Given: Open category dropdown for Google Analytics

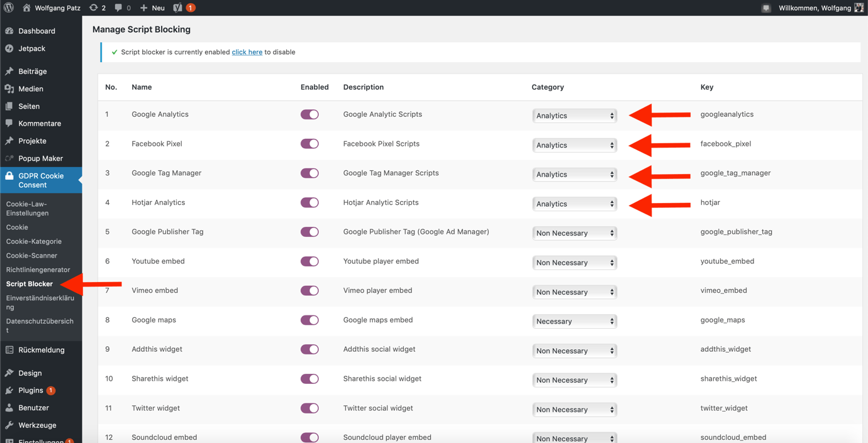Looking at the screenshot, I should (x=574, y=116).
